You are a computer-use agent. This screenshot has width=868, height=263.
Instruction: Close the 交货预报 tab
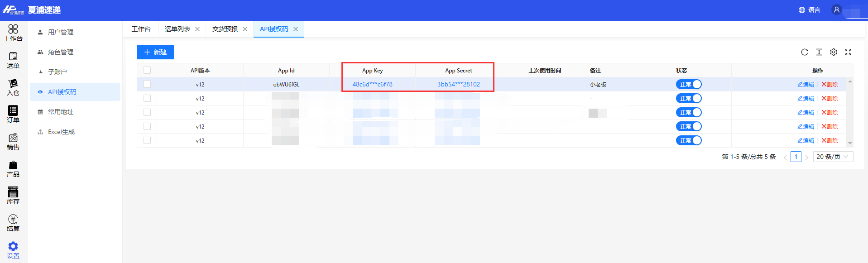[245, 29]
